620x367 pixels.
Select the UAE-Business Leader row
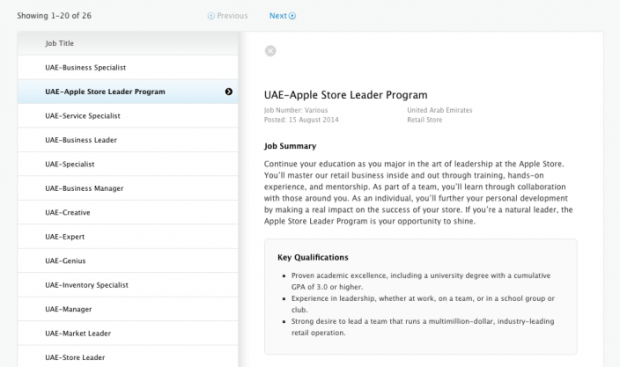tap(128, 140)
